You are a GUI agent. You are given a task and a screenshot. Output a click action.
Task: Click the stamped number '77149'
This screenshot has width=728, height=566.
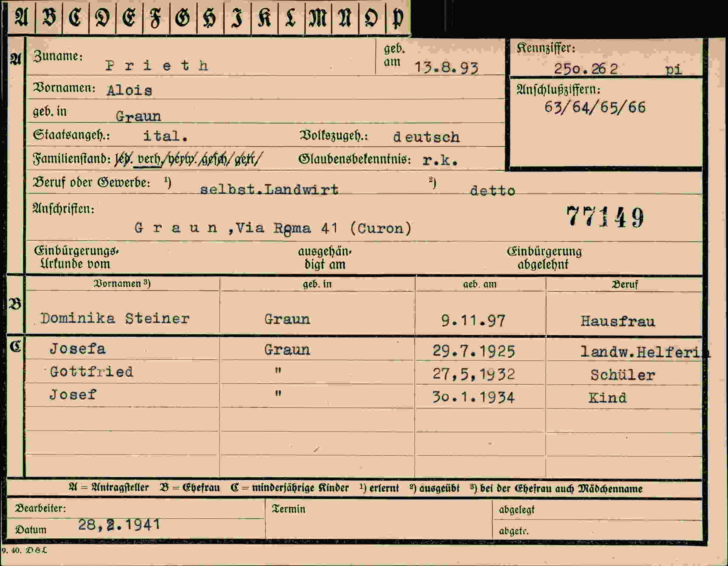point(605,217)
